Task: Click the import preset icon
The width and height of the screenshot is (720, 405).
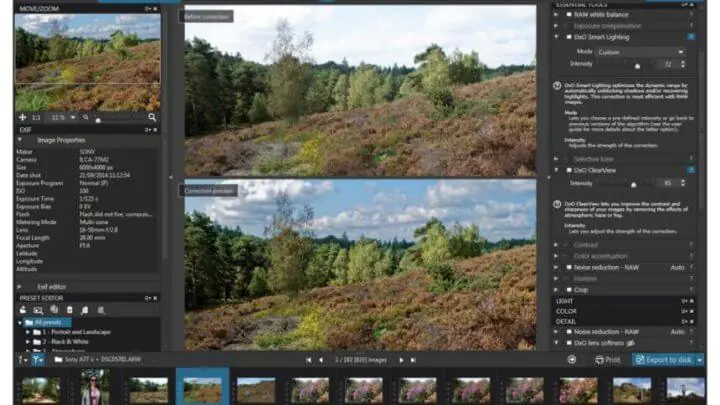Action: (85, 310)
